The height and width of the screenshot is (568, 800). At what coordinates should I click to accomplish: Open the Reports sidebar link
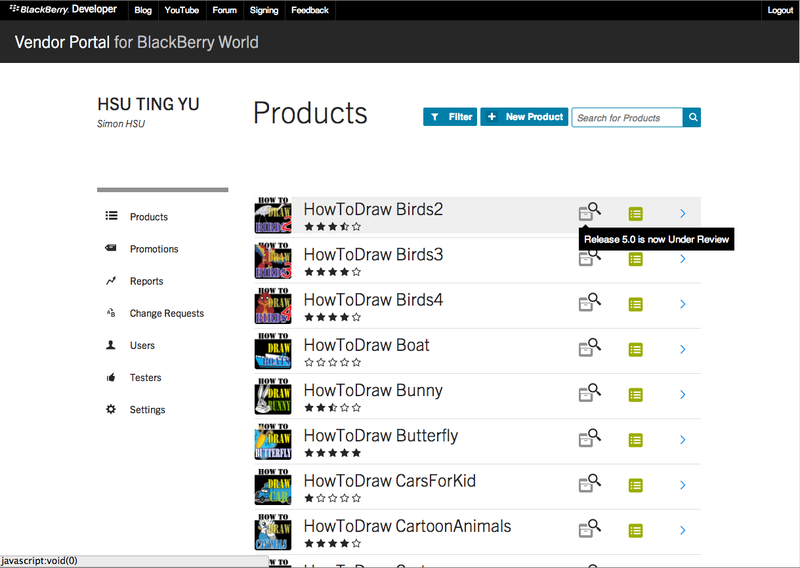146,281
